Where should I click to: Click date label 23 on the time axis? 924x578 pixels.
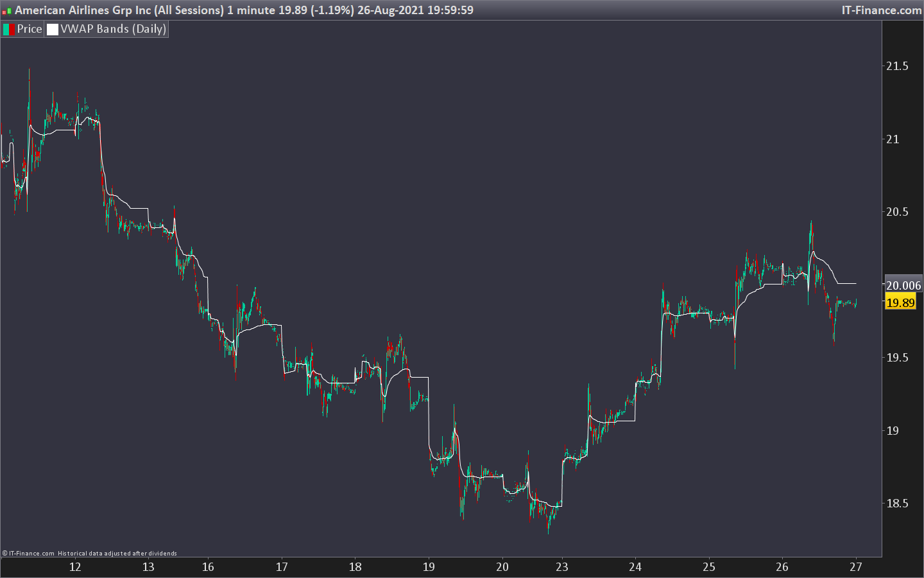point(562,567)
